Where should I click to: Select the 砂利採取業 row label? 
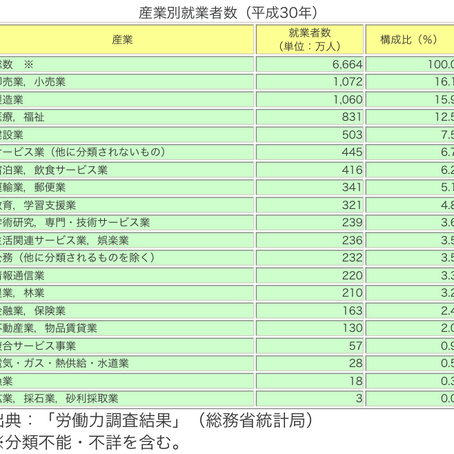pyautogui.click(x=92, y=399)
